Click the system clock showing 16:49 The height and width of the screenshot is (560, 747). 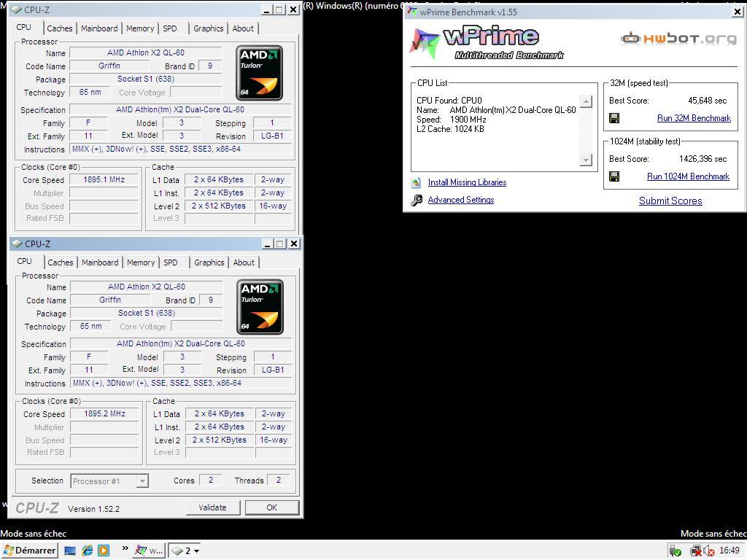tap(729, 551)
